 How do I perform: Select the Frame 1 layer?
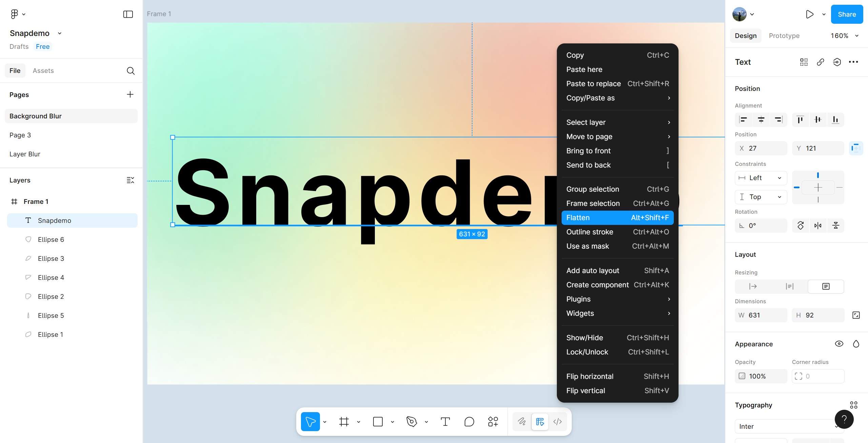(x=72, y=201)
